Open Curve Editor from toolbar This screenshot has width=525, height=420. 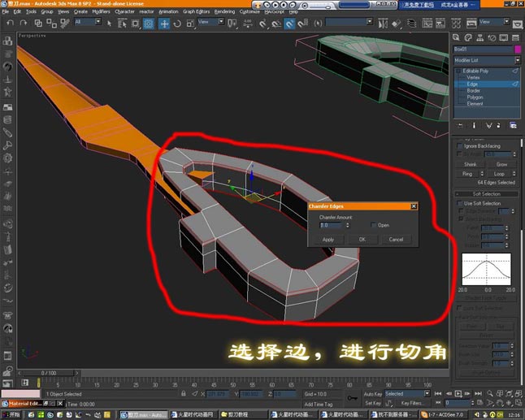click(x=427, y=24)
